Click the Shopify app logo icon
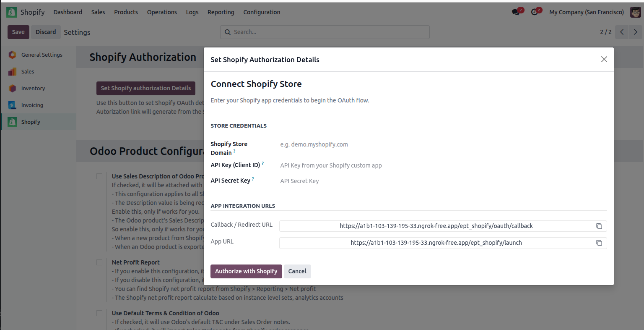This screenshot has width=644, height=330. [x=11, y=12]
